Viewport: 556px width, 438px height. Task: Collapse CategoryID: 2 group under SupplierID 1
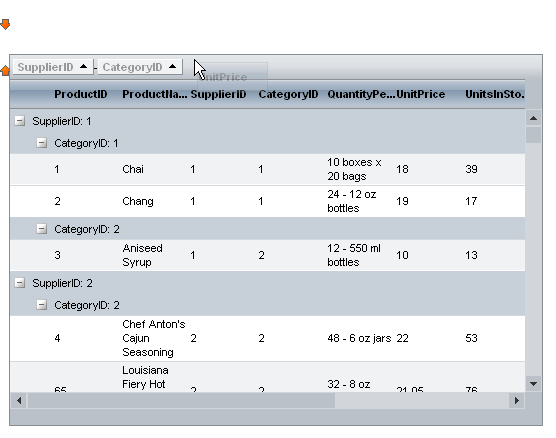coord(41,229)
